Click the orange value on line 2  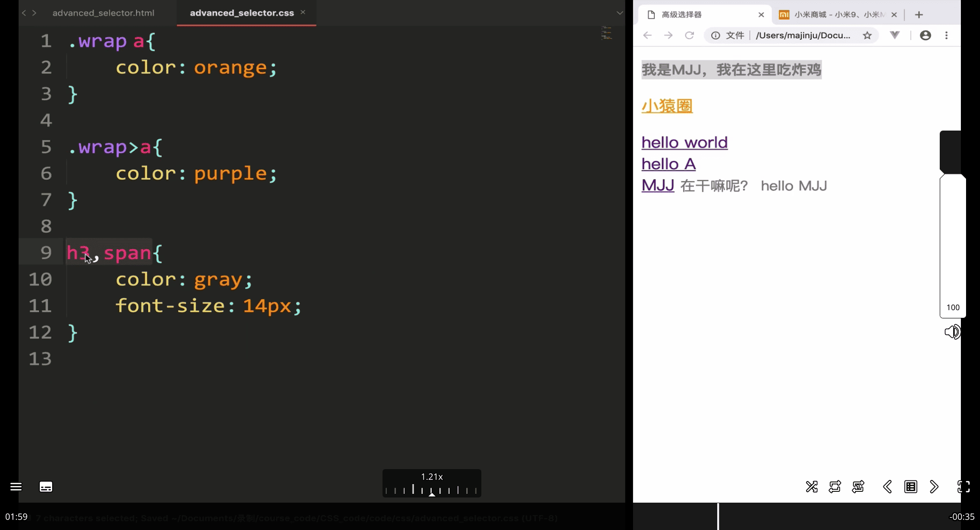[x=230, y=68]
